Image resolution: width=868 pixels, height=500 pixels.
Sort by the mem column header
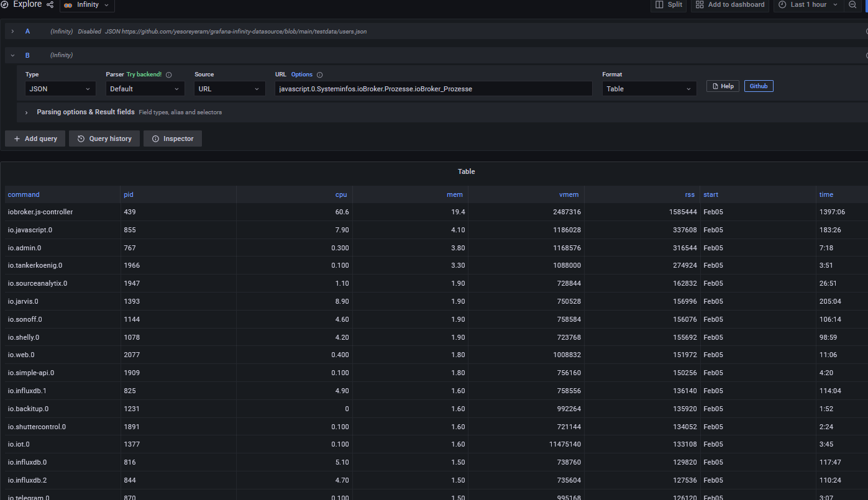(455, 194)
